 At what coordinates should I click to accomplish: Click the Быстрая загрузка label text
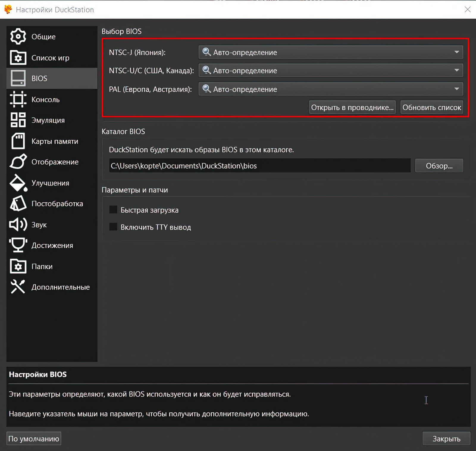[149, 210]
